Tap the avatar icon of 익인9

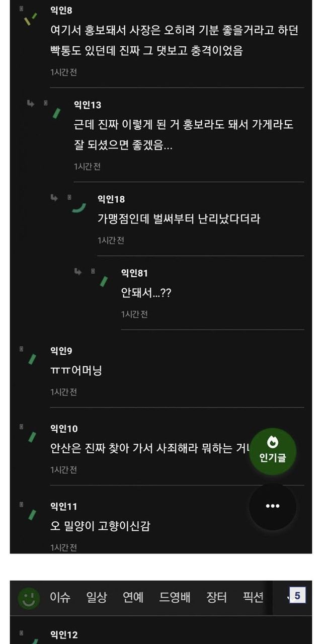point(33,358)
